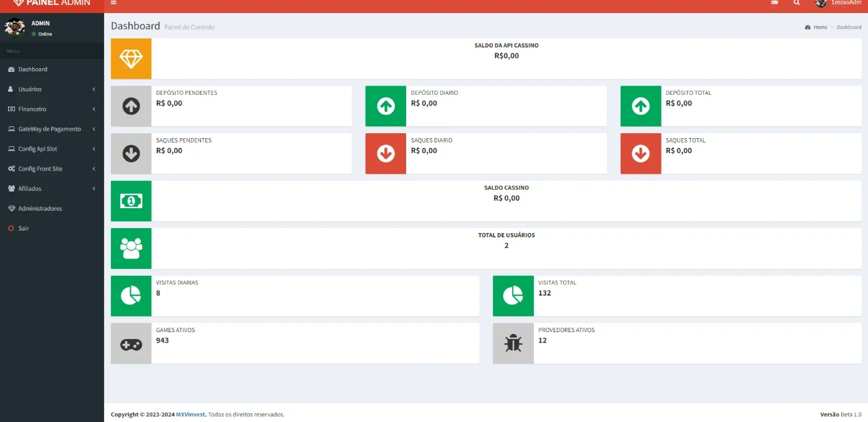Image resolution: width=868 pixels, height=422 pixels.
Task: Click the Visitas Total value 132
Action: point(544,293)
